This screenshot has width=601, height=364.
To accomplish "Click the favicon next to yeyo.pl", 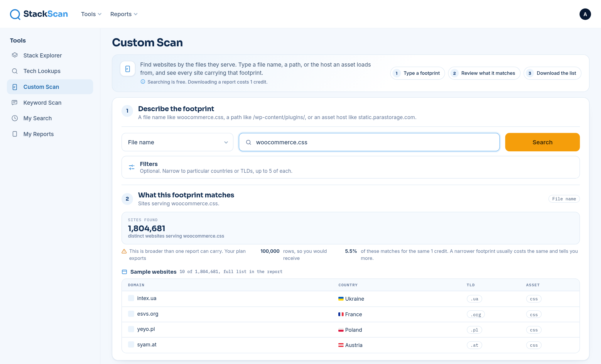I will (131, 329).
